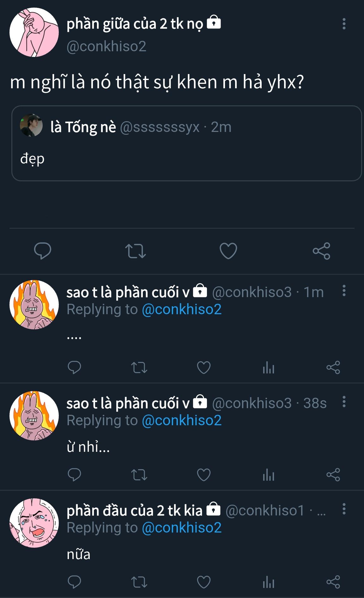Open more options for the main tweet
364x598 pixels.
(x=344, y=24)
